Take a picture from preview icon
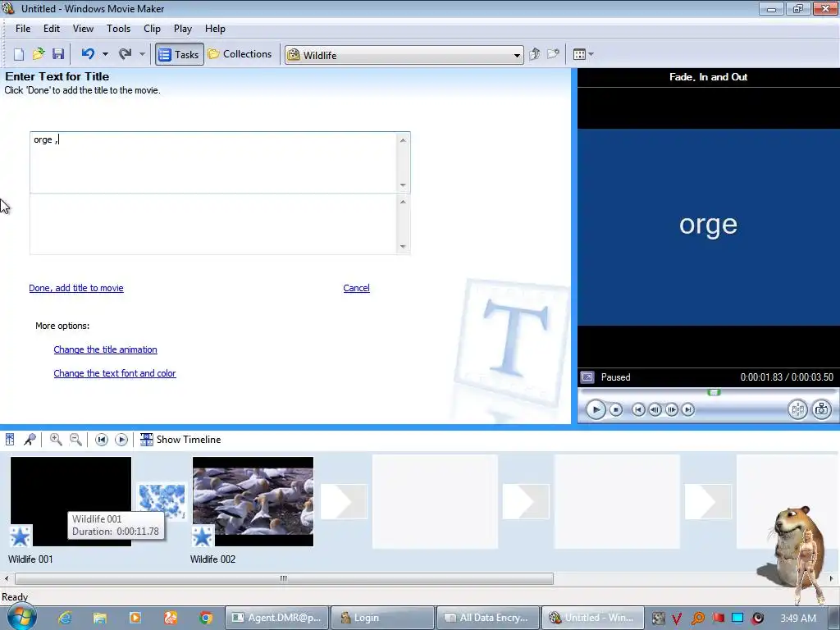 click(x=822, y=410)
